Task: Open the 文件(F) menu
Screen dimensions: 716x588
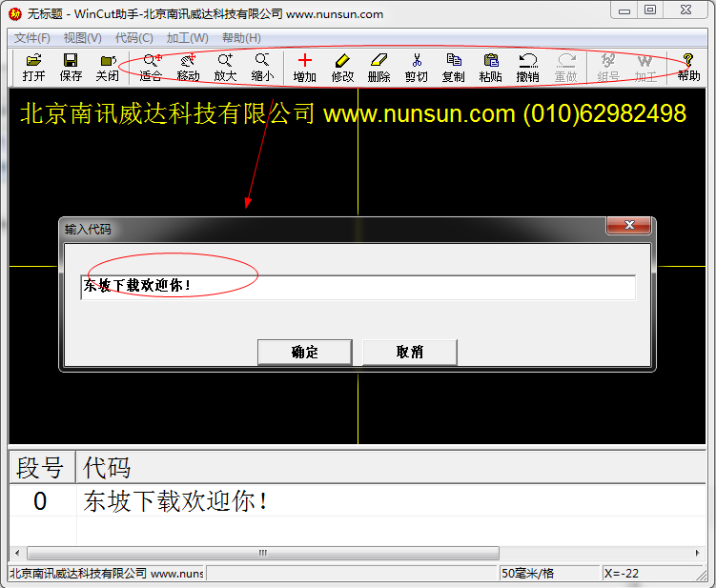Action: point(32,38)
